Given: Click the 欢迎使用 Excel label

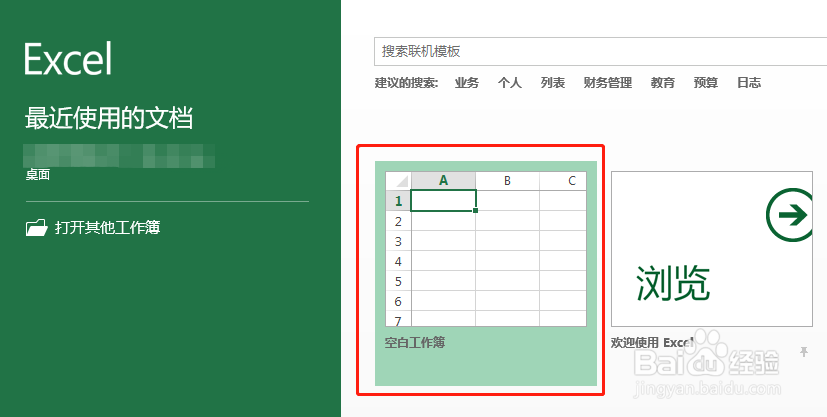Looking at the screenshot, I should [651, 343].
